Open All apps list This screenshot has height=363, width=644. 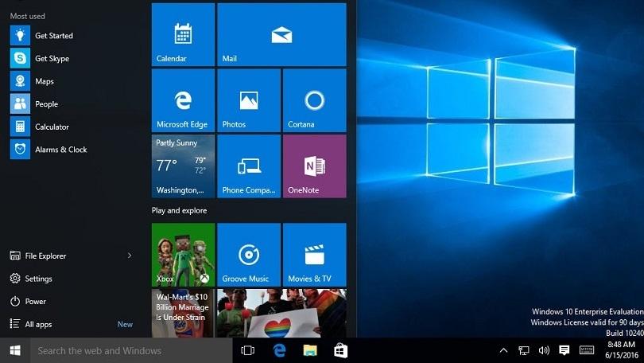[38, 324]
